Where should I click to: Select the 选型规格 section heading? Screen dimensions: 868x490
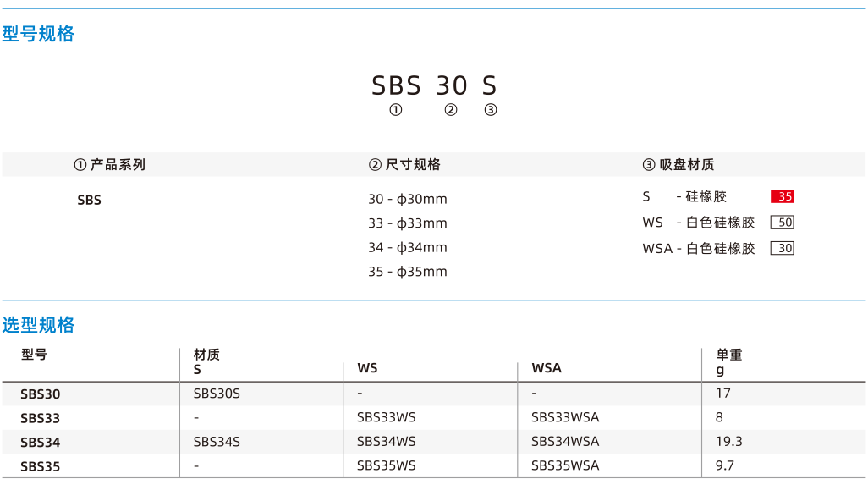click(38, 325)
